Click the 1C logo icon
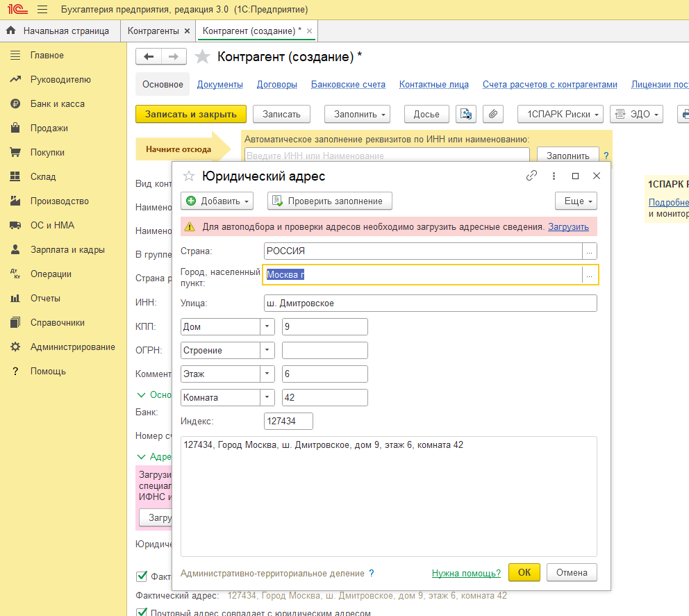 [x=17, y=9]
